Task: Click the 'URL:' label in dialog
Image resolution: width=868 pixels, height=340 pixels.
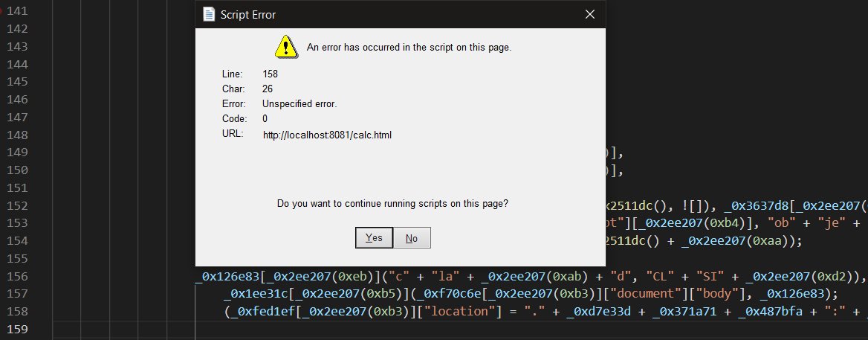Action: tap(233, 134)
